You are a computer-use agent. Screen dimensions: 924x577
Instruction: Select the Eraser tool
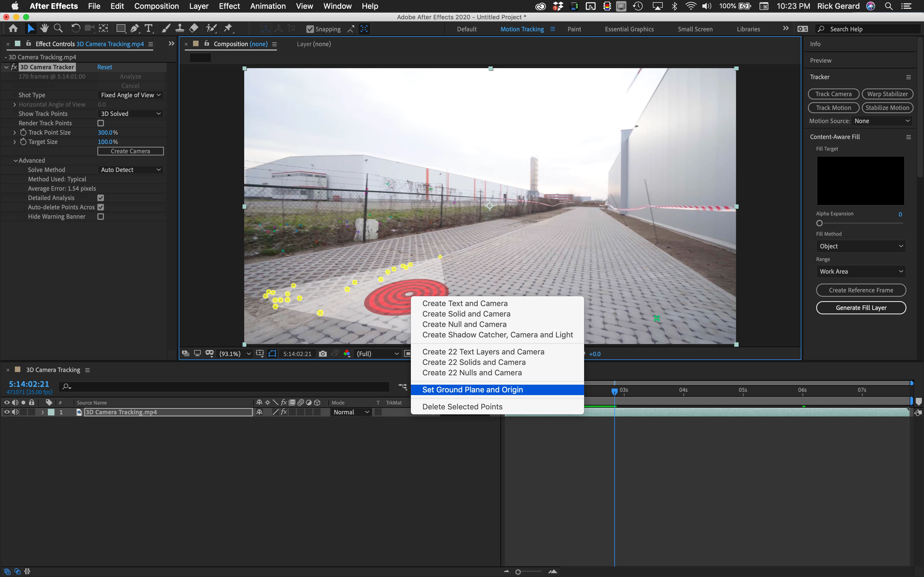click(x=194, y=28)
